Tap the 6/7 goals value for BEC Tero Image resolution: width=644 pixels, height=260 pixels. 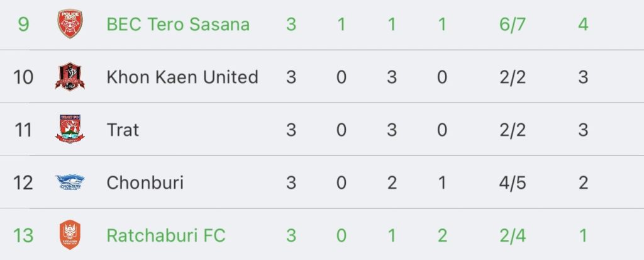[512, 25]
